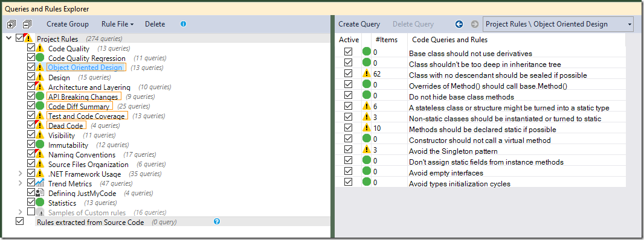Click the grey forward navigation arrow

[475, 24]
